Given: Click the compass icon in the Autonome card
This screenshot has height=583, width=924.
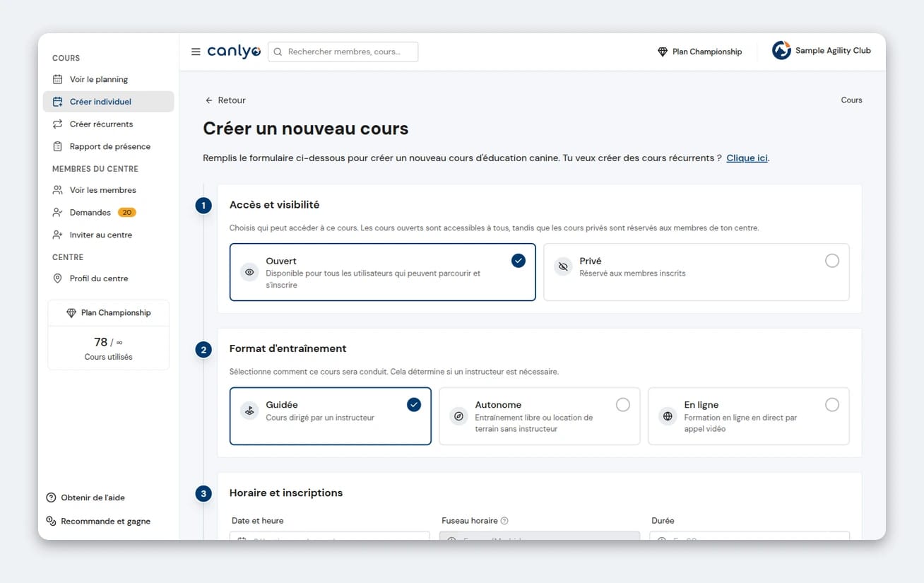Looking at the screenshot, I should (458, 416).
